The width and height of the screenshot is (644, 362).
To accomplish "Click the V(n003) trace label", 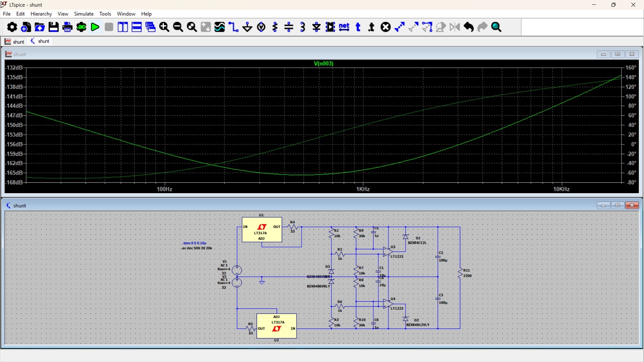I will point(323,63).
